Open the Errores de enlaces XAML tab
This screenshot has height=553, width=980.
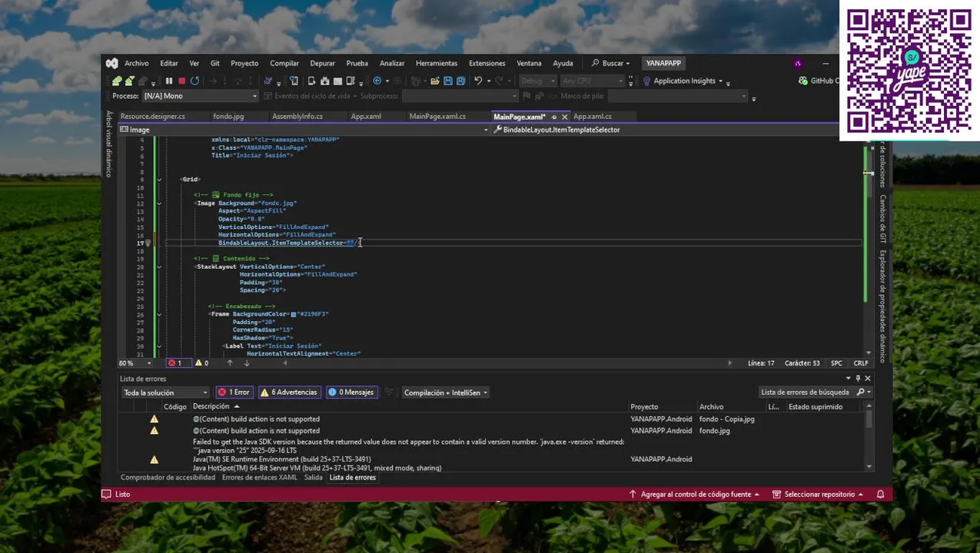click(259, 478)
